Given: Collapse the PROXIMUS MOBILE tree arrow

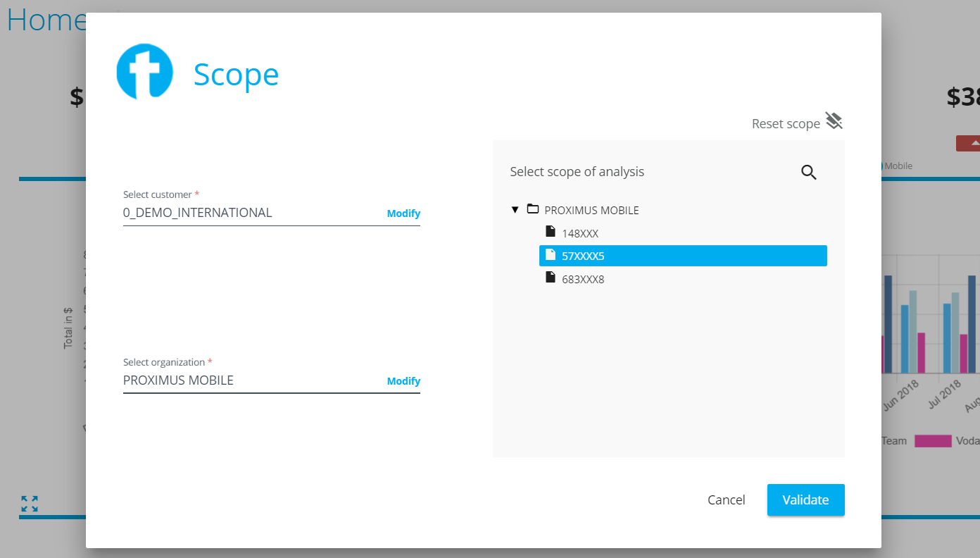Looking at the screenshot, I should click(x=515, y=210).
